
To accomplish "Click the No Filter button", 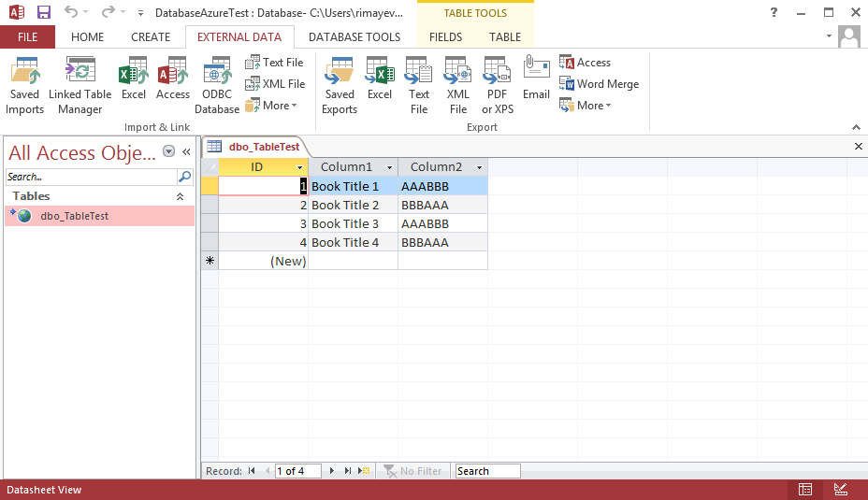I will (x=413, y=471).
